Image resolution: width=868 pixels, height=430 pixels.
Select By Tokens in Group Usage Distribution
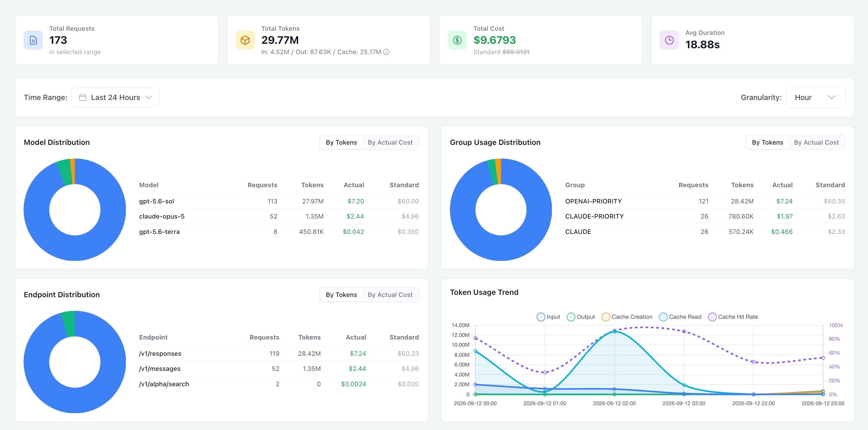pos(767,142)
